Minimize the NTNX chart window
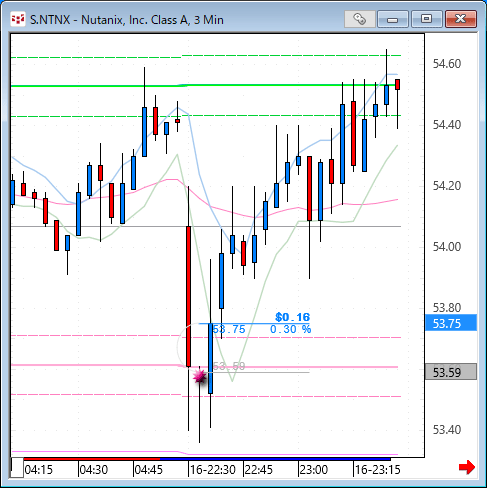The height and width of the screenshot is (488, 487). 393,19
